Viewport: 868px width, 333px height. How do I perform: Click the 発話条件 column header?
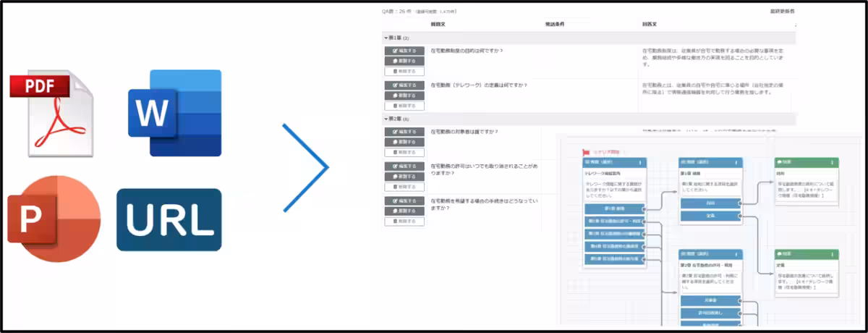pos(555,24)
